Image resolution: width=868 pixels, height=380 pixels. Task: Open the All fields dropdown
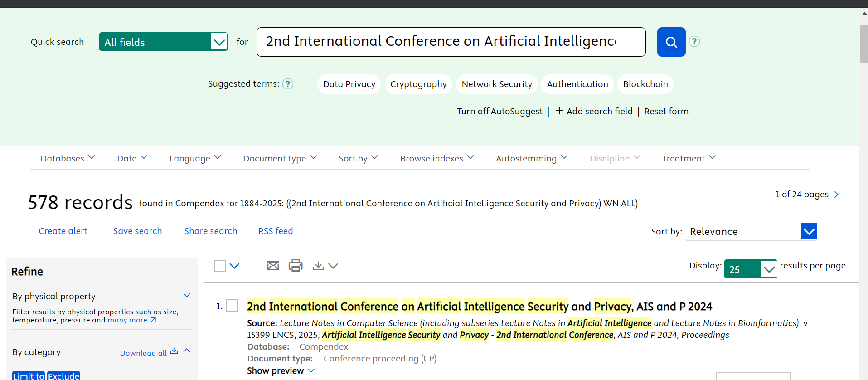(x=163, y=42)
